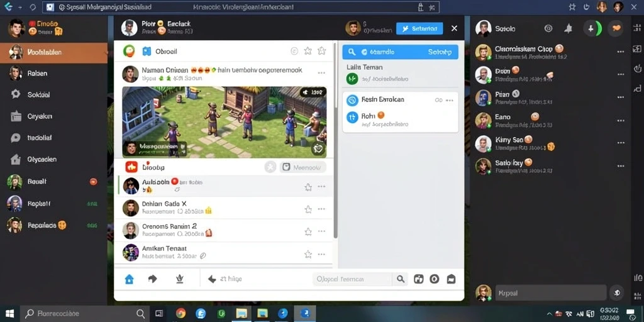This screenshot has height=322, width=644.
Task: Click the magnifier search button in bottom toolbar
Action: point(401,279)
